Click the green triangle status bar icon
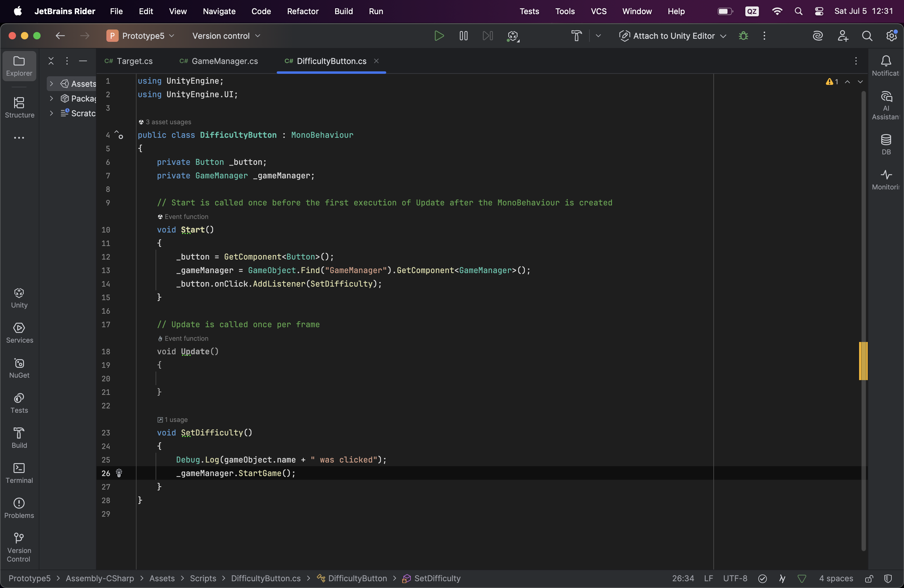Screen dimensions: 904x588 (802, 578)
